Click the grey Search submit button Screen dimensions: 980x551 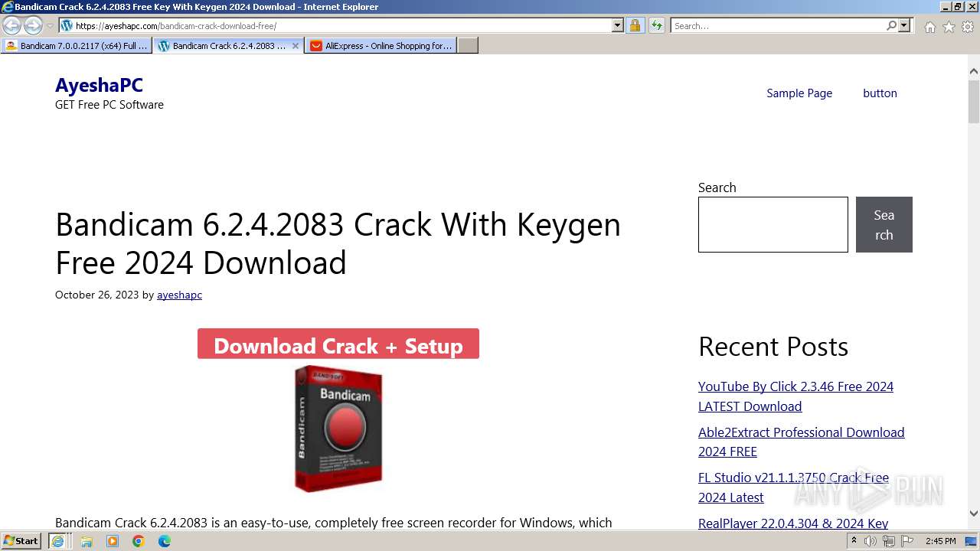[884, 224]
